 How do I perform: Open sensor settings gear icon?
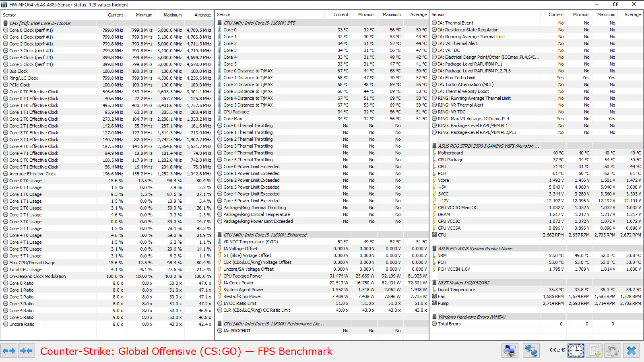[x=613, y=351]
